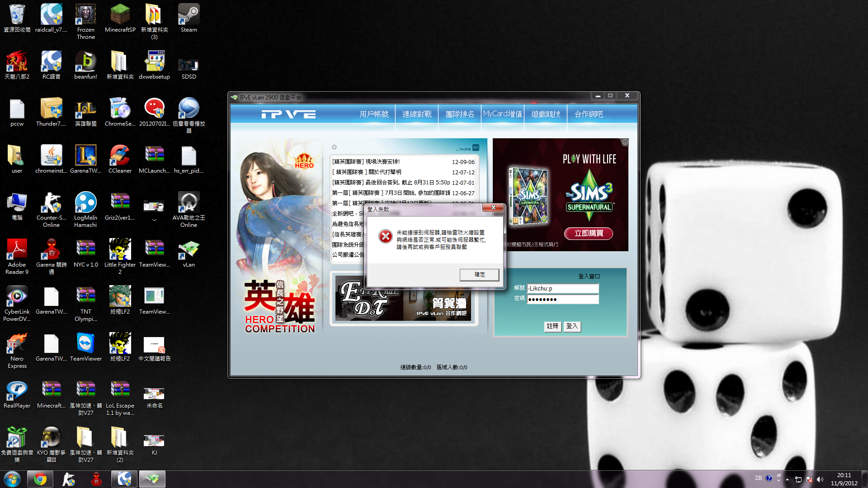
Task: Click the Google Chrome taskbar icon
Action: click(40, 479)
